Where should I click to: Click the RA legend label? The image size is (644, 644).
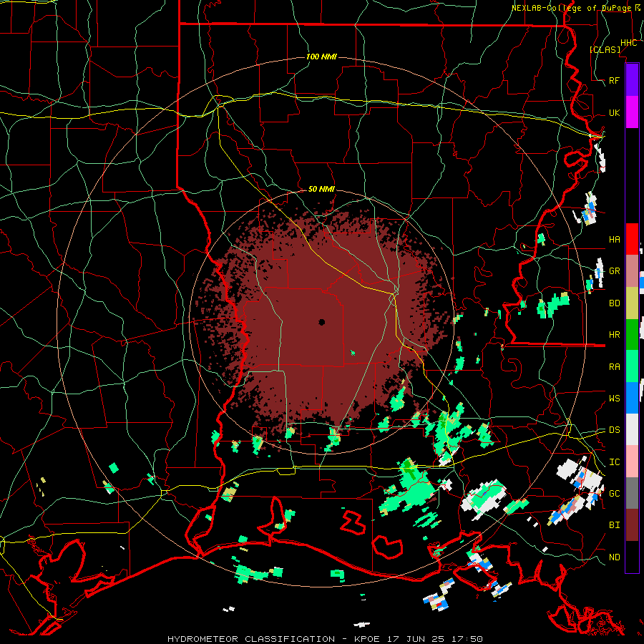(x=614, y=366)
